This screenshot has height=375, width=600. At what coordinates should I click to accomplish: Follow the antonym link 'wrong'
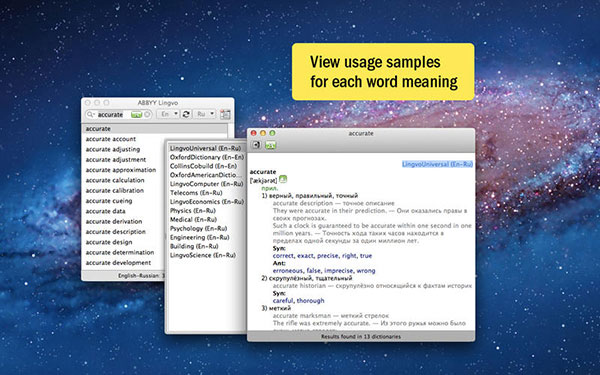click(366, 271)
